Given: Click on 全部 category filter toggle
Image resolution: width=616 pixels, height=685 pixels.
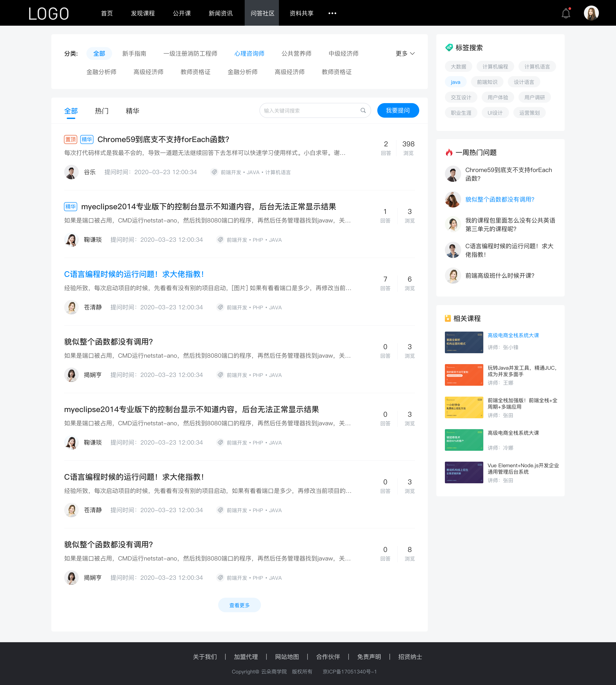Looking at the screenshot, I should click(99, 53).
